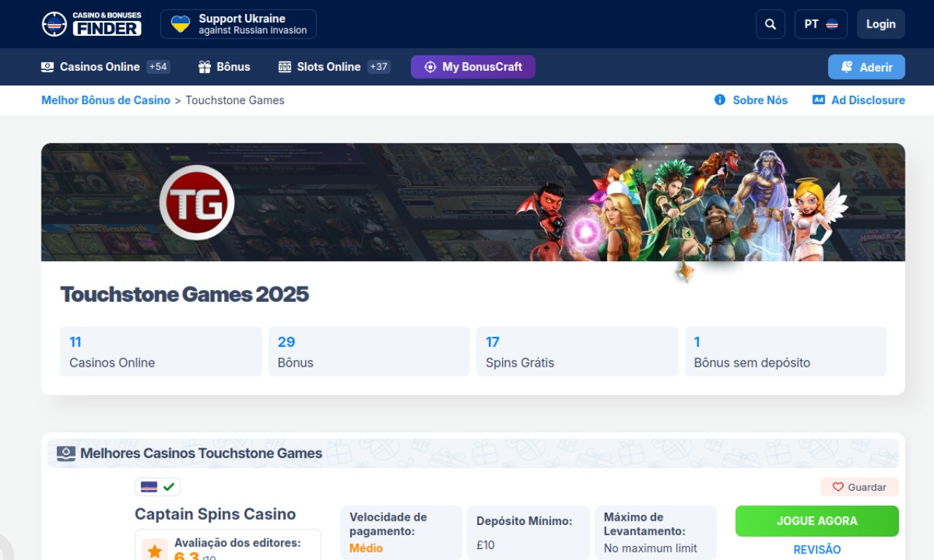Select the 17 Spins Grátis stat card
934x560 pixels.
point(577,351)
